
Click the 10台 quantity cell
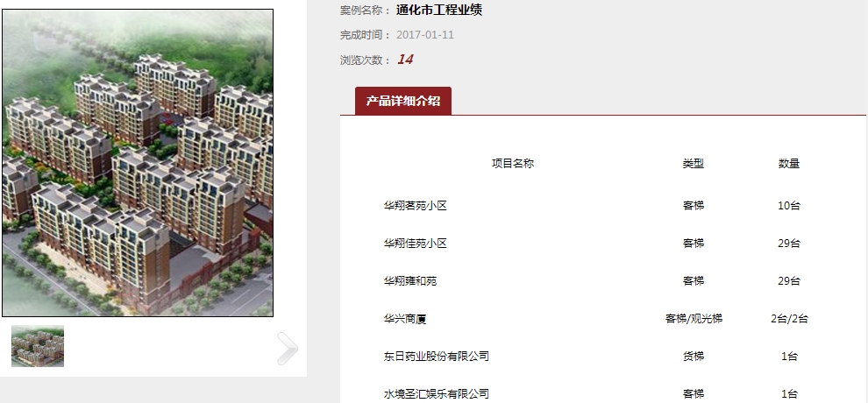click(789, 206)
